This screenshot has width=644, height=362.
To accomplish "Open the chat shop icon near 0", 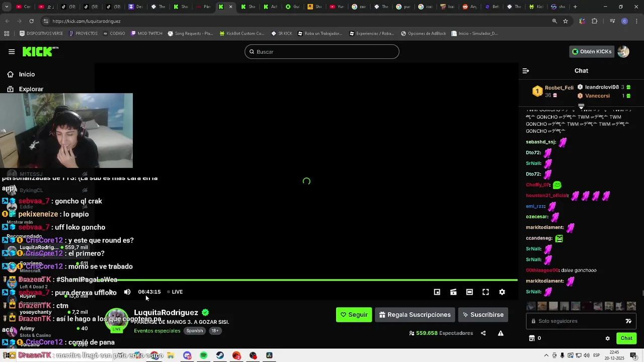I will [532, 338].
